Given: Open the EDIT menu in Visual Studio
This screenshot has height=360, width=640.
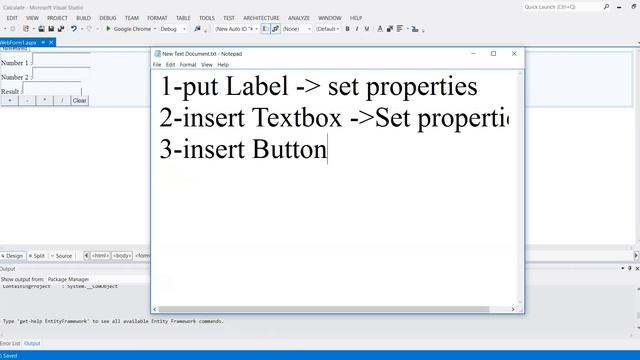Looking at the screenshot, I should coord(12,18).
